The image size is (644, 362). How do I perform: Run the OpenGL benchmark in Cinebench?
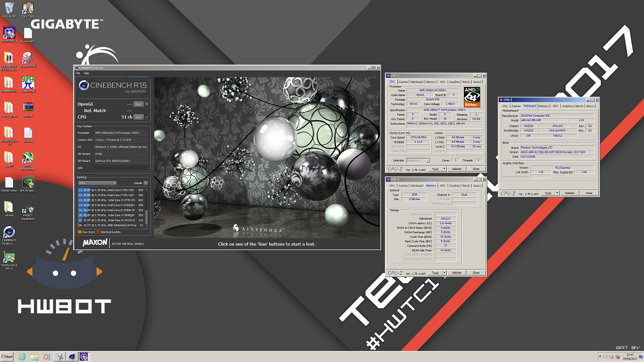click(x=138, y=104)
